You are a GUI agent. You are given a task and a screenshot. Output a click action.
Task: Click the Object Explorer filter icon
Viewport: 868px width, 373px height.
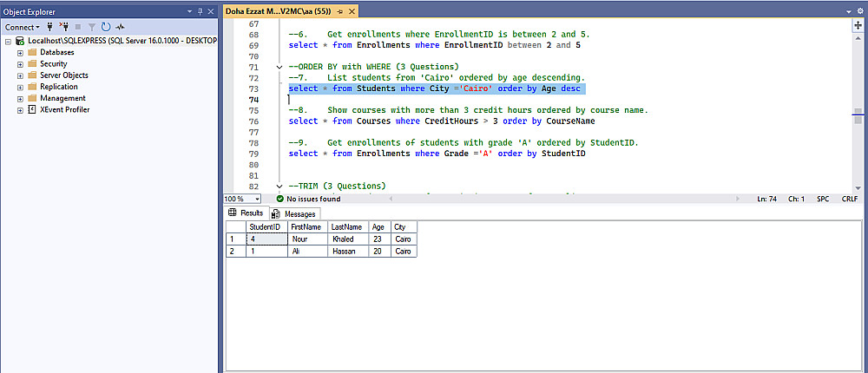pyautogui.click(x=91, y=27)
